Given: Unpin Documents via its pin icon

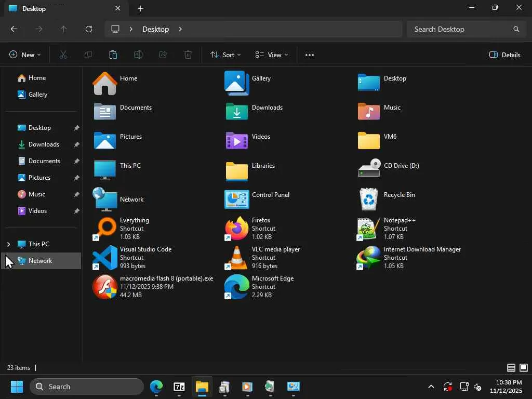Looking at the screenshot, I should (x=77, y=161).
